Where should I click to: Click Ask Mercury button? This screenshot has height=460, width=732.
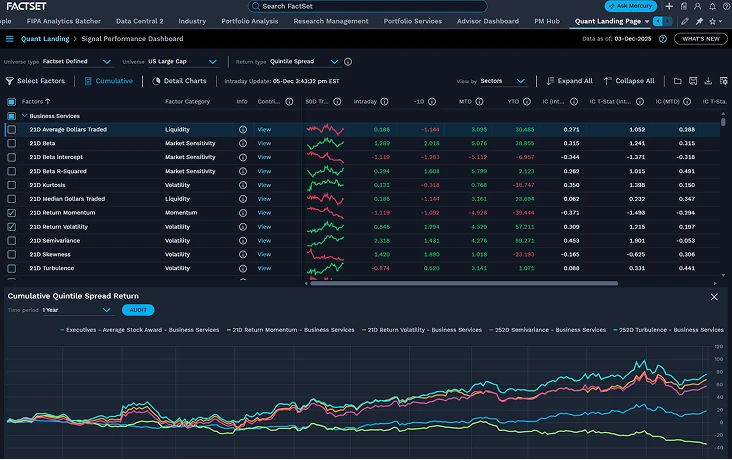point(631,6)
